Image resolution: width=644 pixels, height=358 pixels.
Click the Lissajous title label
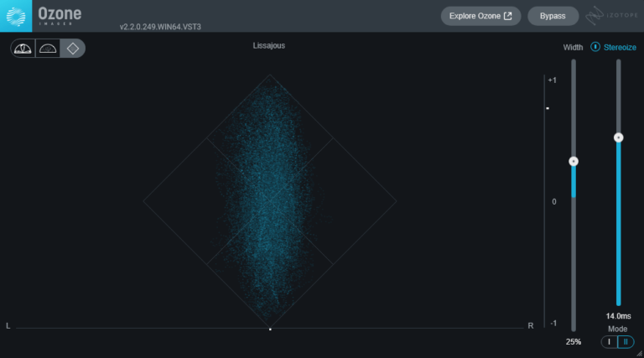click(269, 45)
